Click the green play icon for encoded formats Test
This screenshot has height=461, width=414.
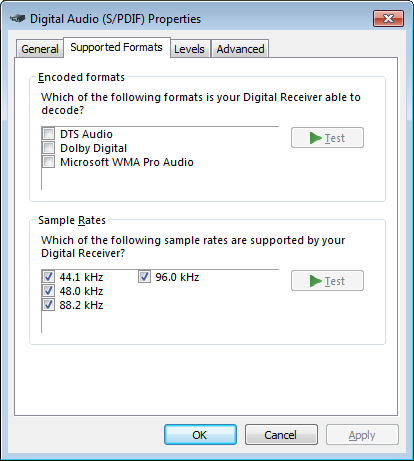point(315,138)
